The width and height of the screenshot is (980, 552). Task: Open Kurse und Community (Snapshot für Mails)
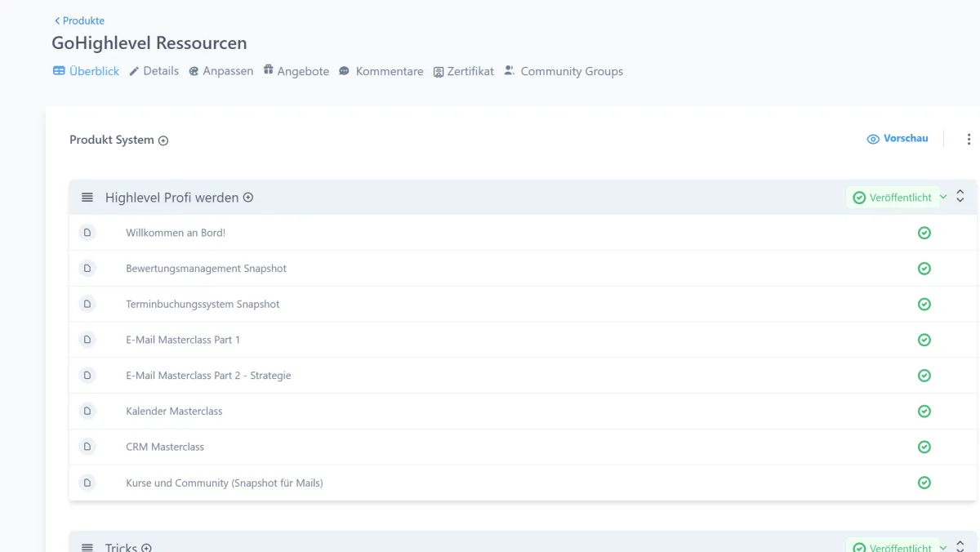pos(225,483)
